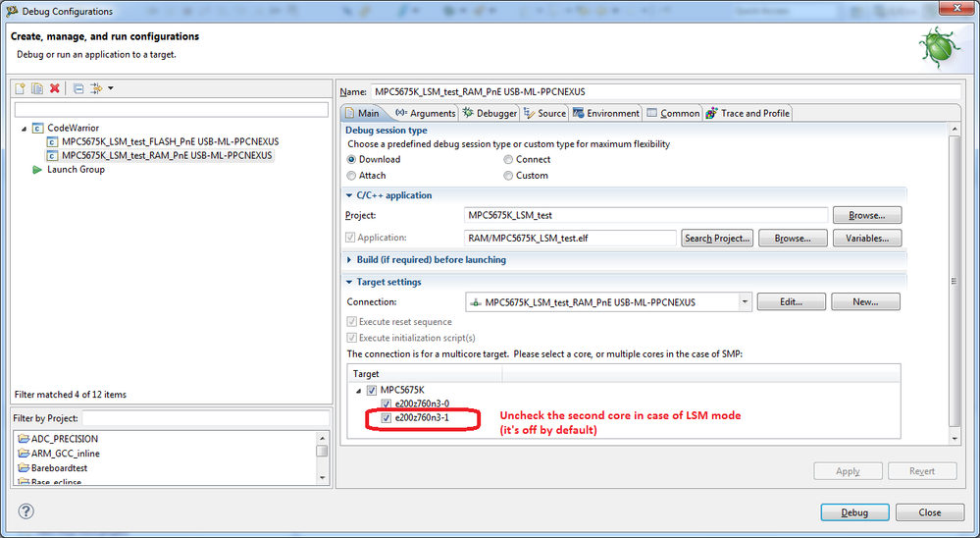
Task: Click the Bareboardtest folder icon
Action: (24, 468)
